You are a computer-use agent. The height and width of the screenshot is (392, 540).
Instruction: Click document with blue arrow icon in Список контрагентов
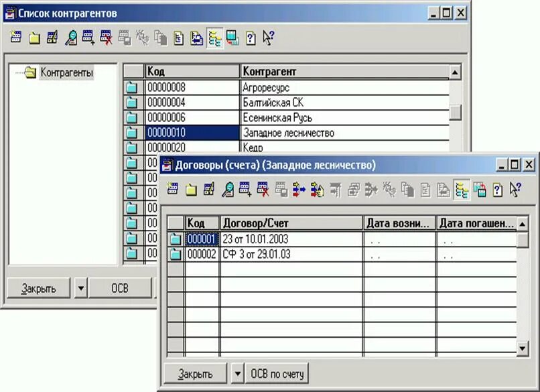196,38
